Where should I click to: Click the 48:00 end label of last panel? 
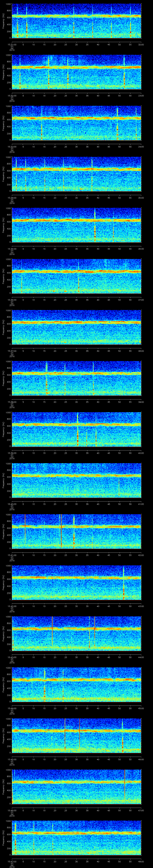pos(141,861)
